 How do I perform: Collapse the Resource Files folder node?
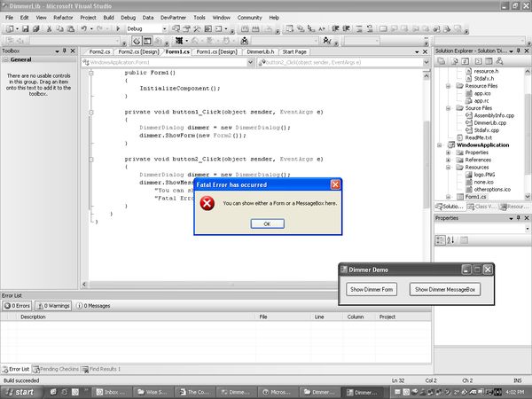pos(448,86)
